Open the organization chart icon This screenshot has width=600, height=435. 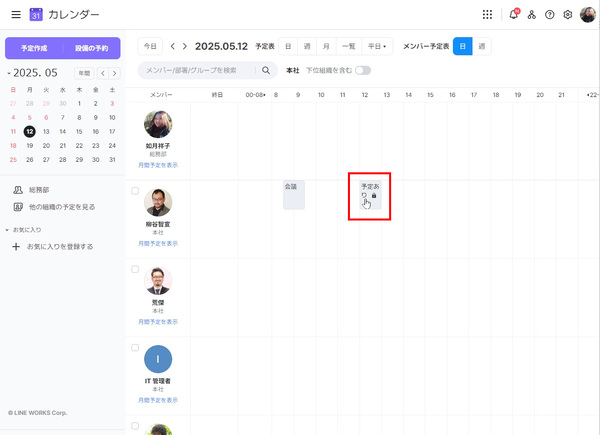point(532,15)
